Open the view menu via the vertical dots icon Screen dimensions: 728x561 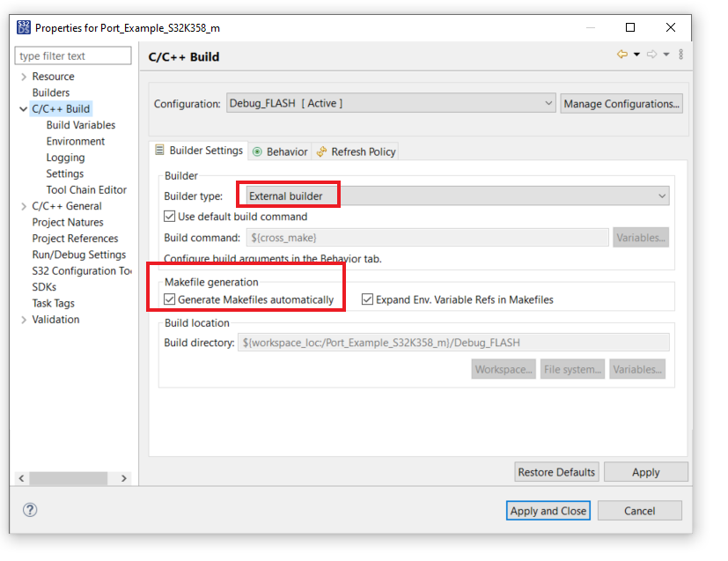[x=680, y=55]
